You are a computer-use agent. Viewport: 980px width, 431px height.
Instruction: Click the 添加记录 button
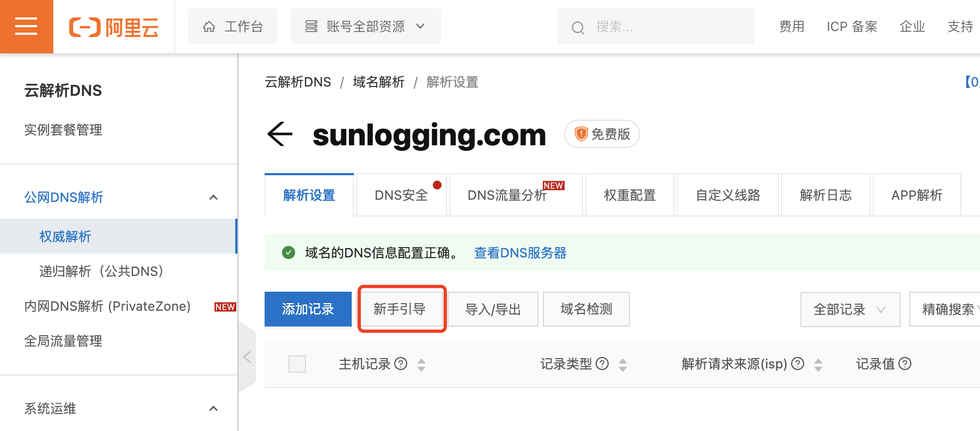308,309
